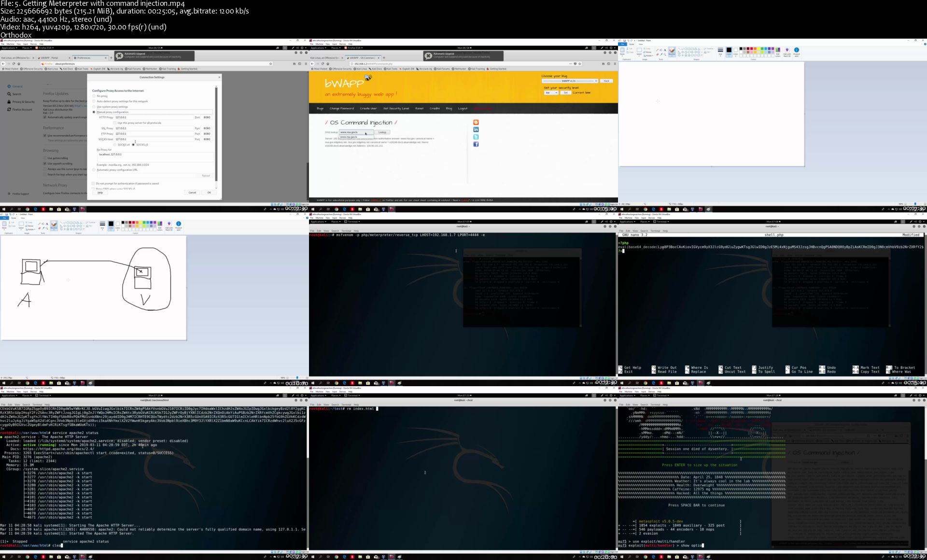Click the reload button in bWAPP browser window
Screen dimensions: 927x560
[323, 64]
